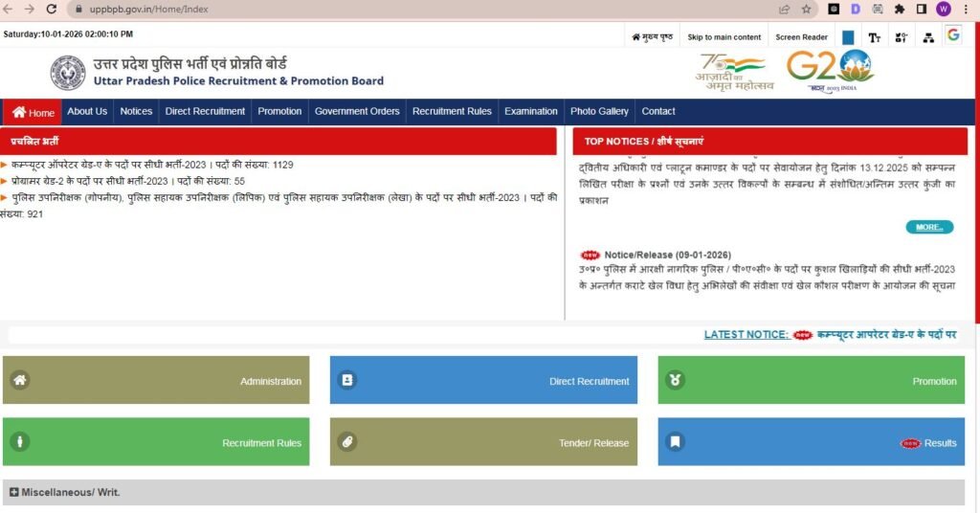Image resolution: width=980 pixels, height=513 pixels.
Task: Click the medal icon on Promotion tile
Action: coord(675,380)
